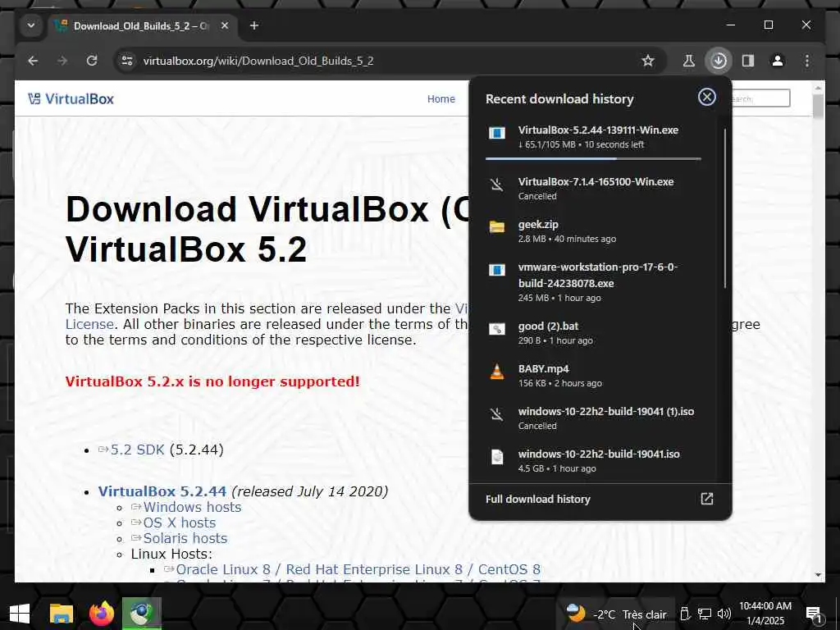Bookmark this page with the star icon
This screenshot has height=630, width=840.
tap(648, 61)
